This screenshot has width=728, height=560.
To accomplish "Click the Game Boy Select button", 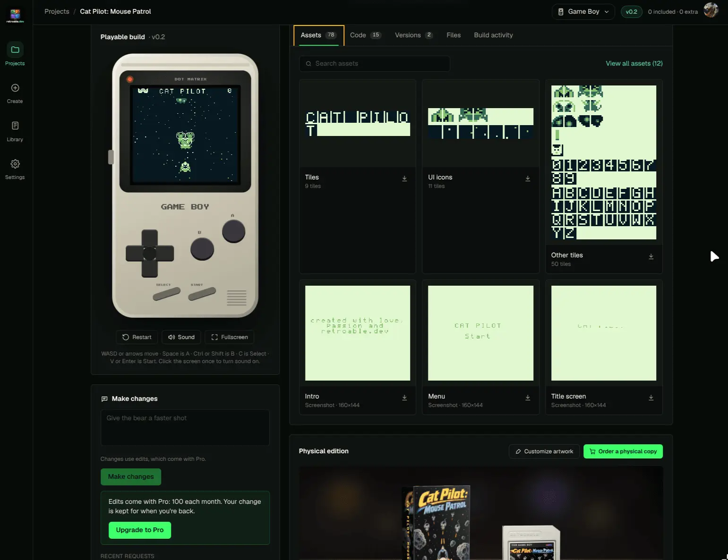I will 166,294.
